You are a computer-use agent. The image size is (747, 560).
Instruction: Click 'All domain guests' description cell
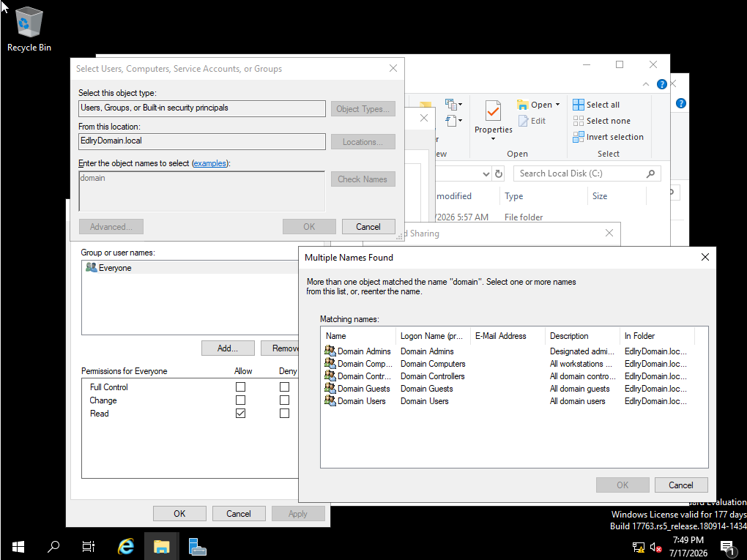[580, 389]
